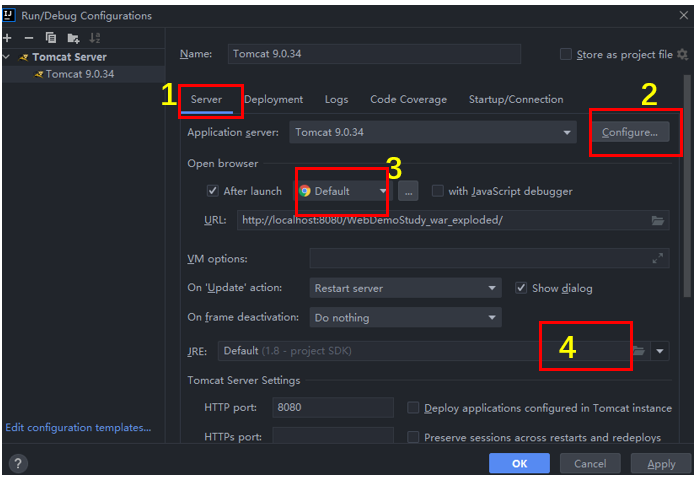This screenshot has height=480, width=694.
Task: Enable Preserve sessions across restarts and redeploys
Action: pos(413,437)
